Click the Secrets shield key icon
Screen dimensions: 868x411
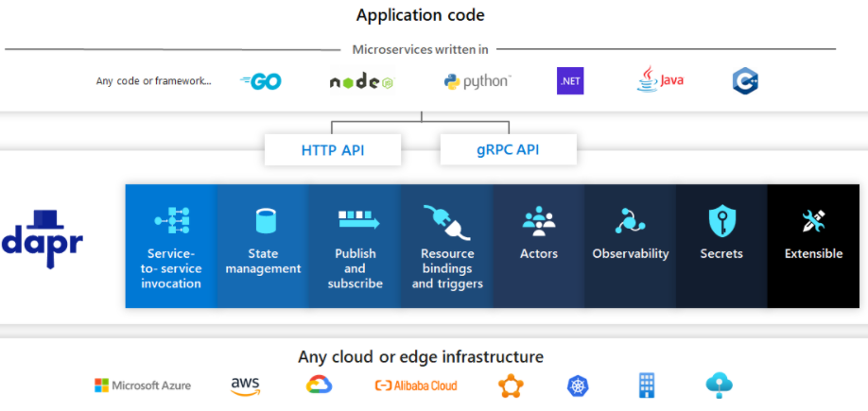(x=721, y=221)
